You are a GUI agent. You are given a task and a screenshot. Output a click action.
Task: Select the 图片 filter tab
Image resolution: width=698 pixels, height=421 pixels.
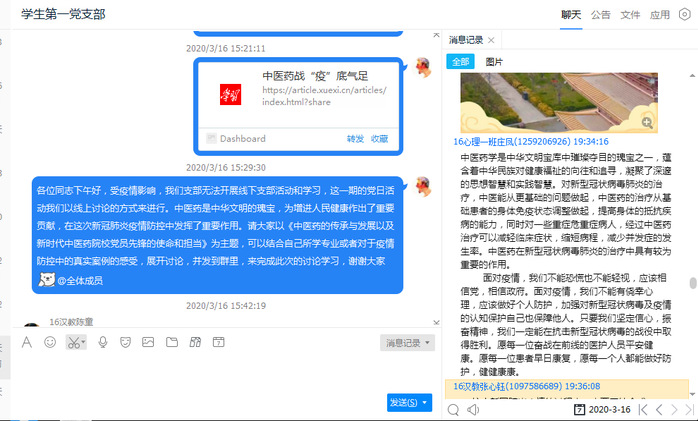[x=494, y=62]
